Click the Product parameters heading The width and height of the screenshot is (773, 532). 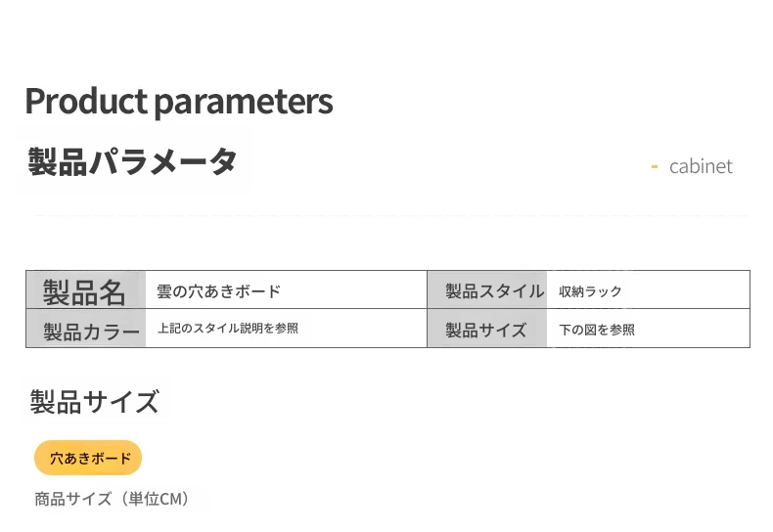[x=179, y=102]
